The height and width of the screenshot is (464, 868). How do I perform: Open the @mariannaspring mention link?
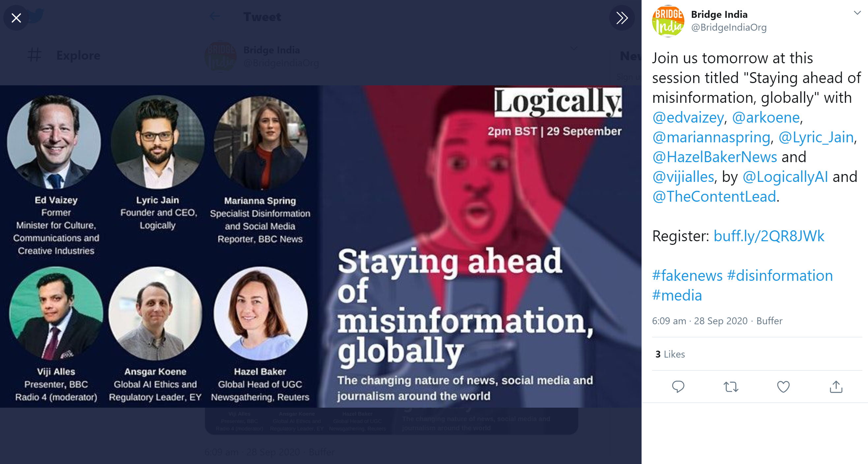point(711,137)
